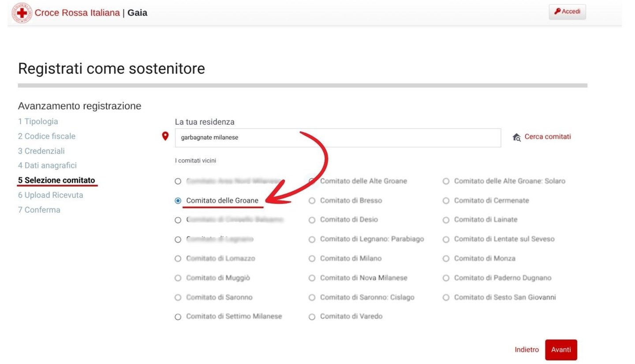635x364 pixels.
Task: Go to step 1 Tipologia
Action: click(x=38, y=122)
